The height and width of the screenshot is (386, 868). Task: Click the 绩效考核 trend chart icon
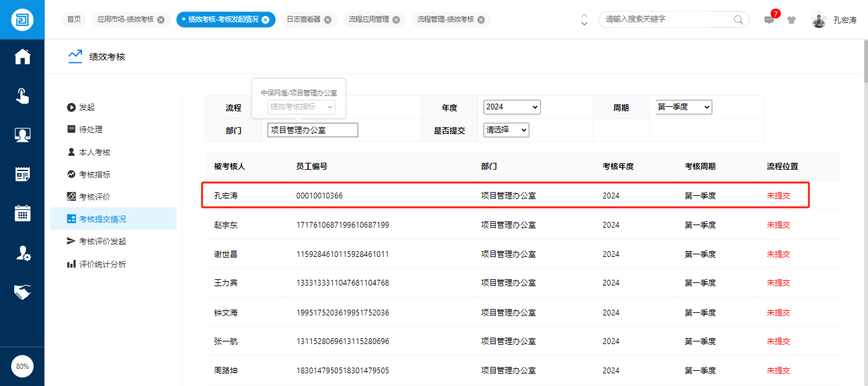pos(75,57)
